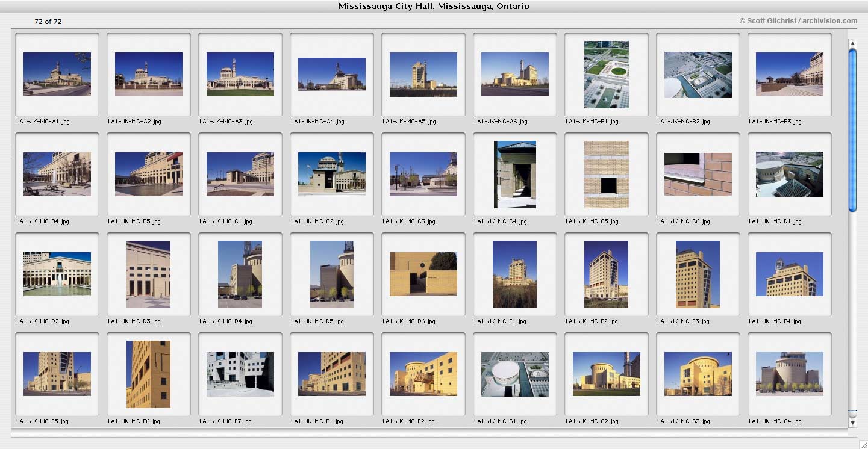
Task: Click filename label 1A1-JK-MC-C6.jpg
Action: pyautogui.click(x=684, y=221)
